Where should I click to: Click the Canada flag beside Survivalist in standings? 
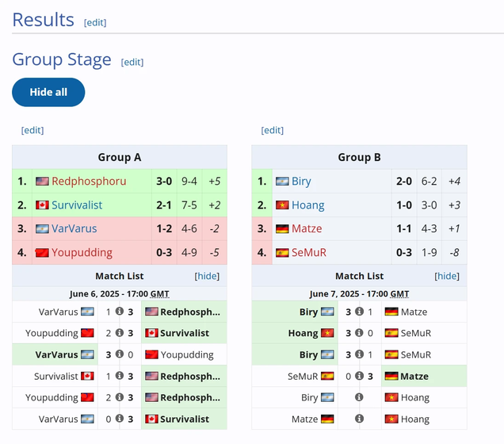pyautogui.click(x=42, y=205)
